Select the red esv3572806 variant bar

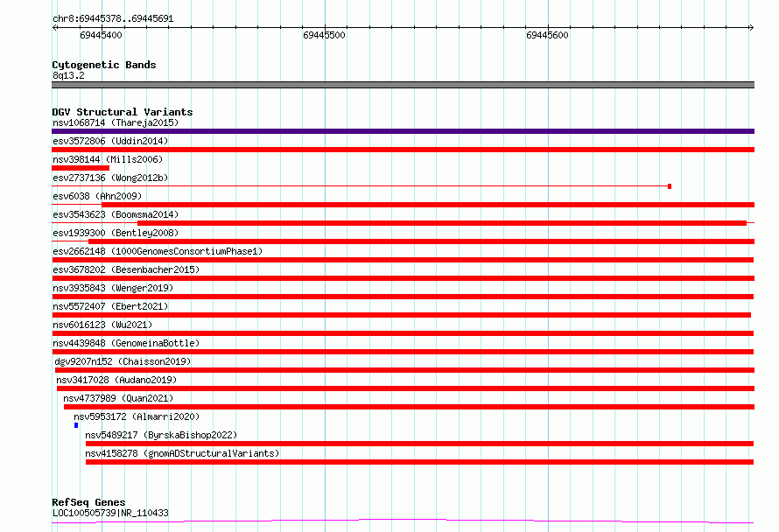click(403, 150)
